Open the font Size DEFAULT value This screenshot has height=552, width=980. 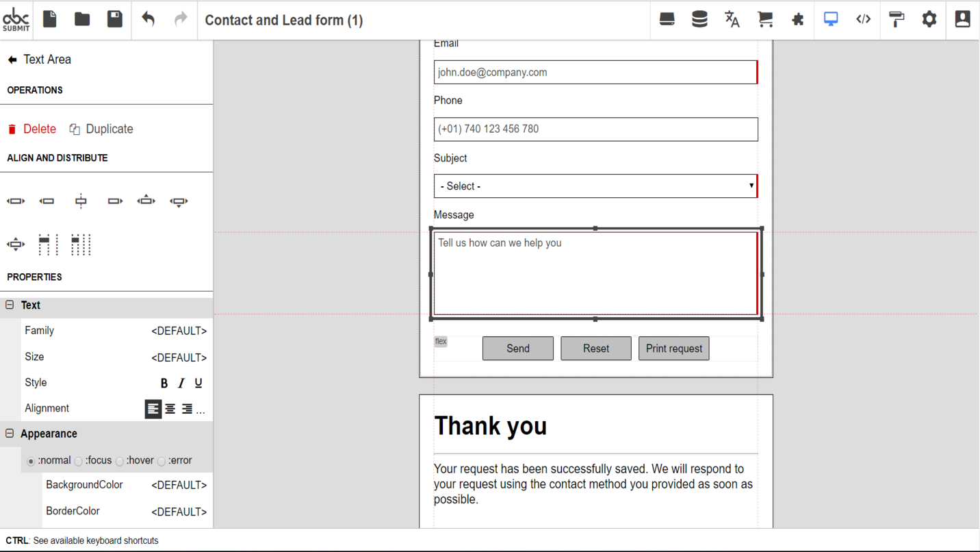(179, 357)
